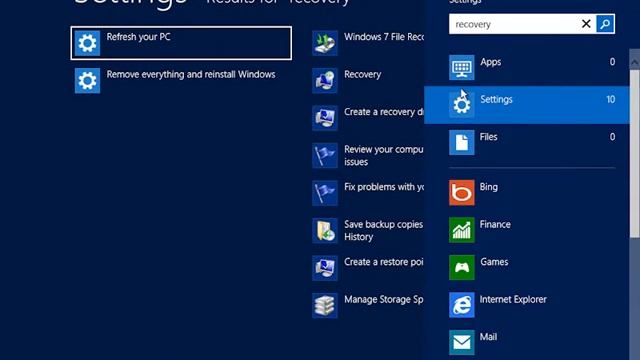Click the Games controller icon
Viewport: 640px width, 360px height.
(462, 268)
